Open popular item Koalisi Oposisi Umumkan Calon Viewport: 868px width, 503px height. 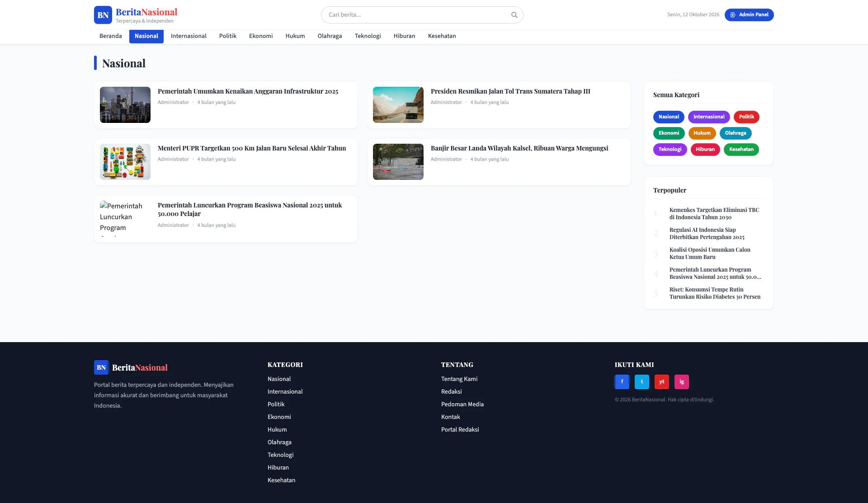[710, 253]
